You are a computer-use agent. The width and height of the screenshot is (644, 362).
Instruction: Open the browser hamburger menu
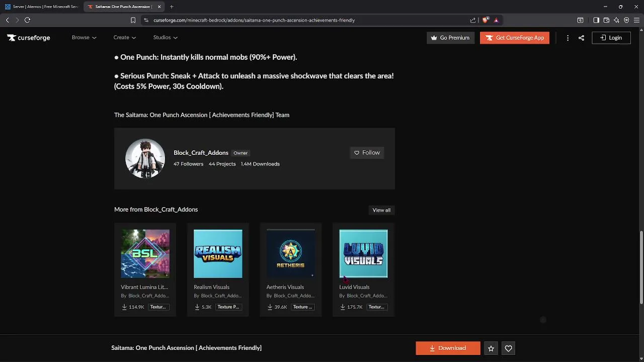(x=637, y=20)
